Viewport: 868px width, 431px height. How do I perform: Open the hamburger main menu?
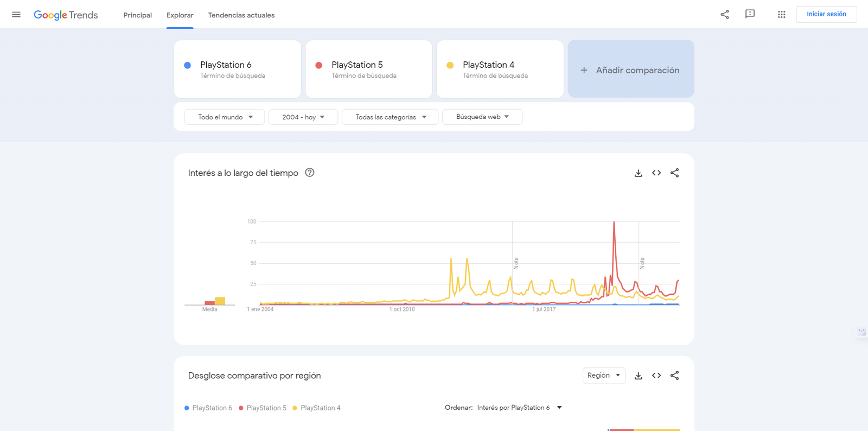(16, 15)
